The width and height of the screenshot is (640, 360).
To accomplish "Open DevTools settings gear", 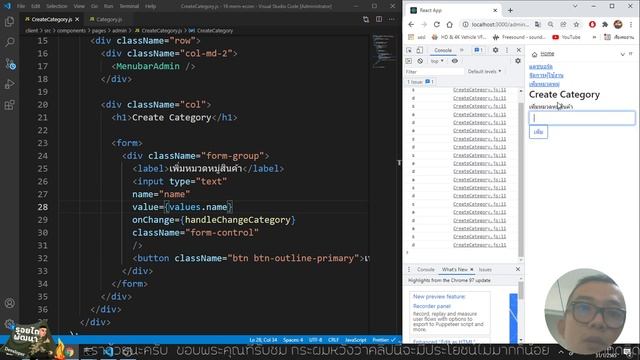I will pos(495,50).
